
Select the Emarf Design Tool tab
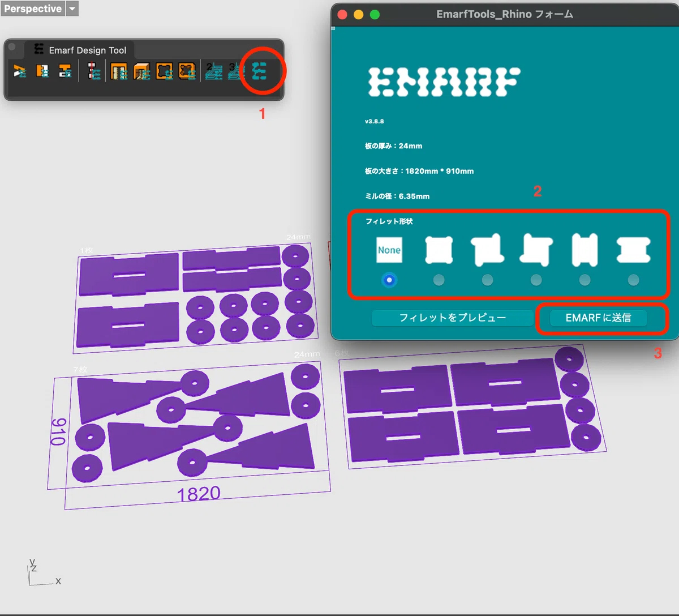pyautogui.click(x=79, y=50)
